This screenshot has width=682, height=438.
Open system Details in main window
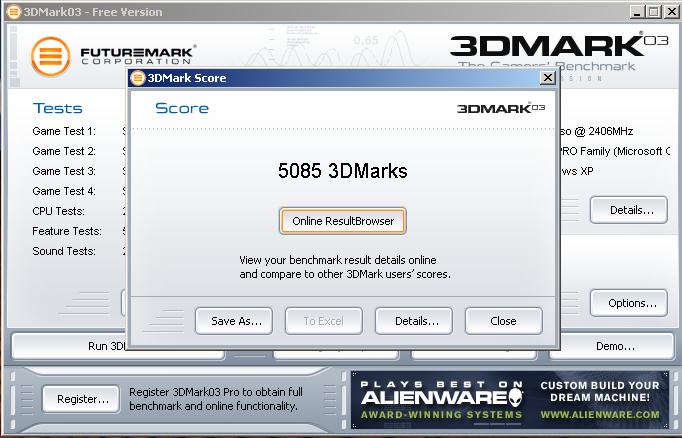[629, 210]
